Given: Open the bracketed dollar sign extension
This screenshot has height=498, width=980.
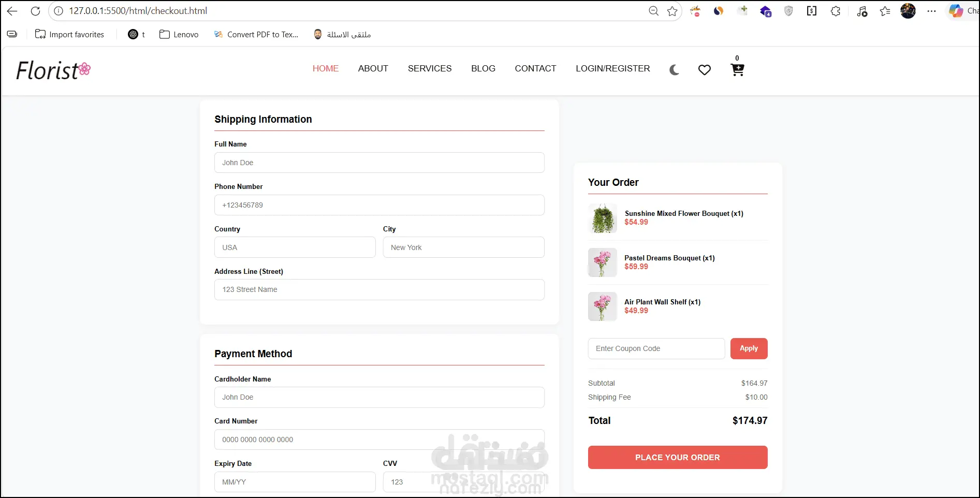Looking at the screenshot, I should pos(812,11).
